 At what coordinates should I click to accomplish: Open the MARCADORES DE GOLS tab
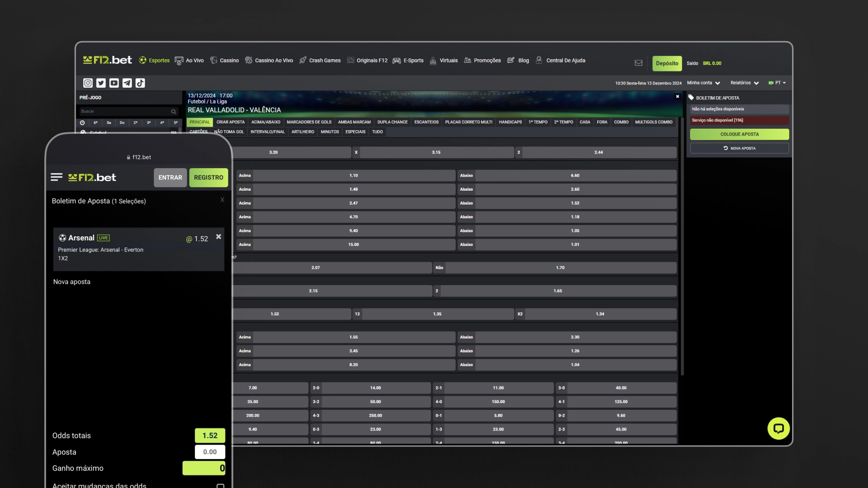click(x=309, y=122)
